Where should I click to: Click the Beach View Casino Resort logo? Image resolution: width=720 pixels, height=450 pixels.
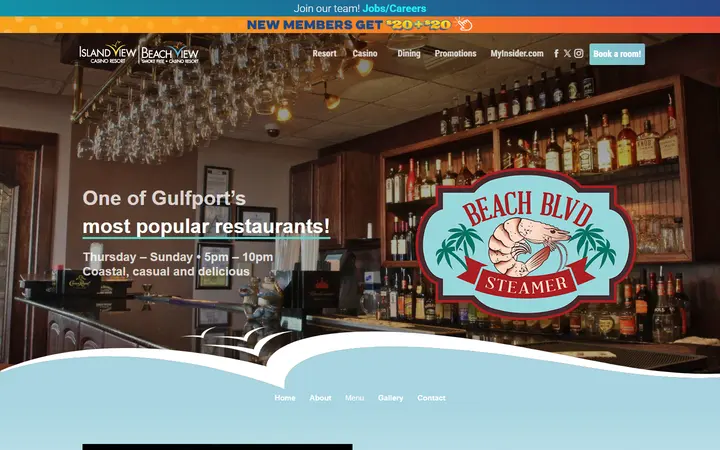pyautogui.click(x=170, y=54)
